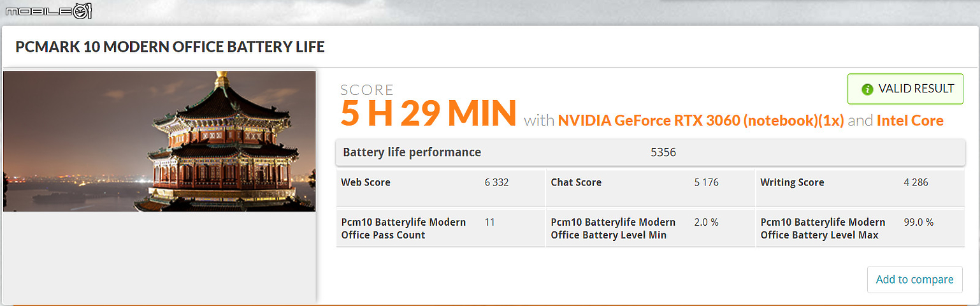Click the Writing Score value 4 286
The height and width of the screenshot is (306, 980).
(x=916, y=182)
